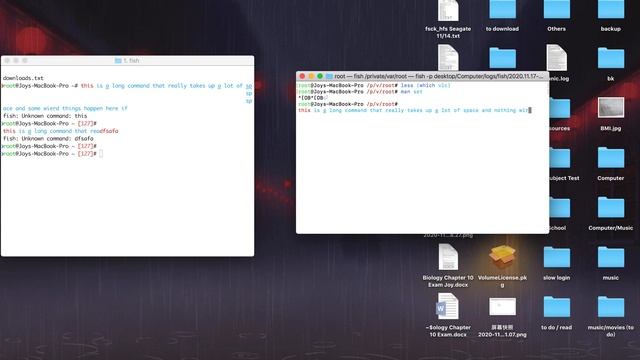Select the 'music' folder icon

(x=611, y=257)
